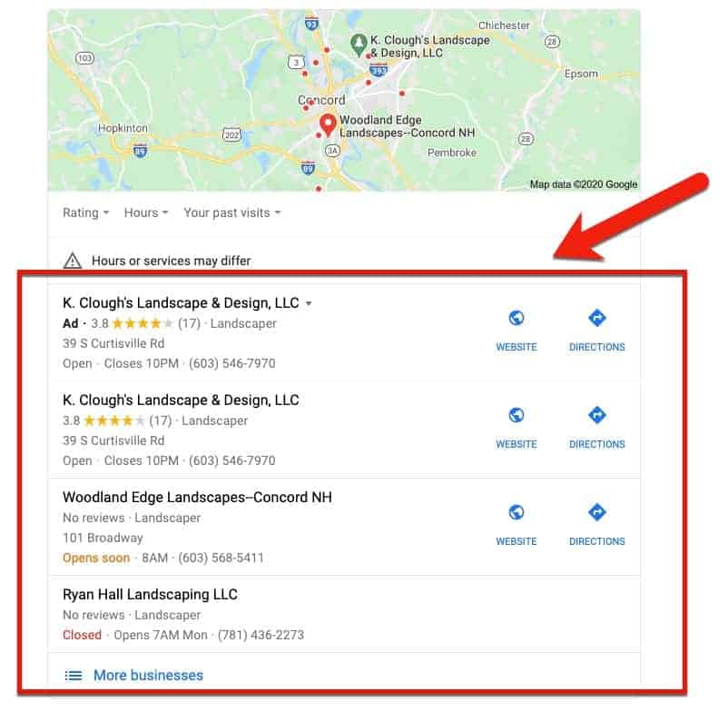Click the Concord label on the map
This screenshot has height=712, width=728.
(321, 100)
